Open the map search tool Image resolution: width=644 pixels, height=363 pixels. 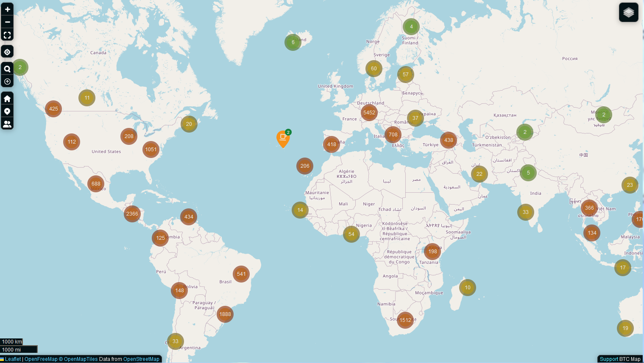tap(7, 69)
